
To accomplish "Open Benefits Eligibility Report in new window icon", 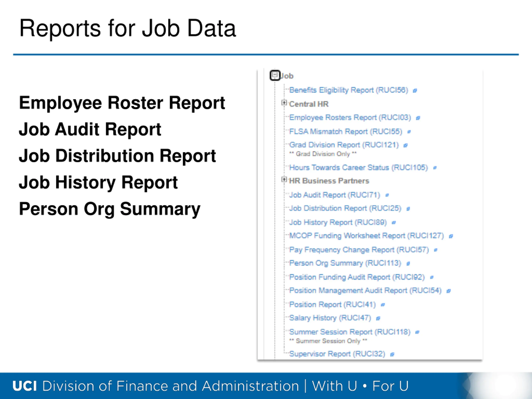I will pyautogui.click(x=415, y=91).
